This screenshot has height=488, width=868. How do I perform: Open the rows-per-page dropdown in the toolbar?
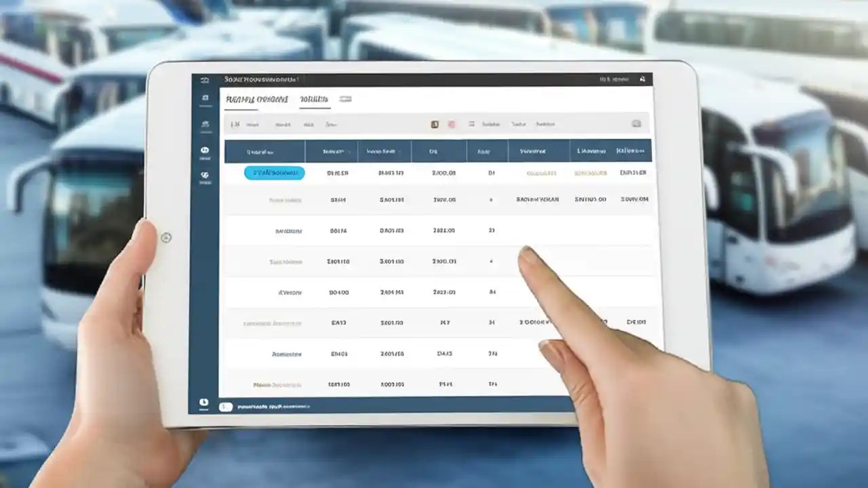click(236, 124)
